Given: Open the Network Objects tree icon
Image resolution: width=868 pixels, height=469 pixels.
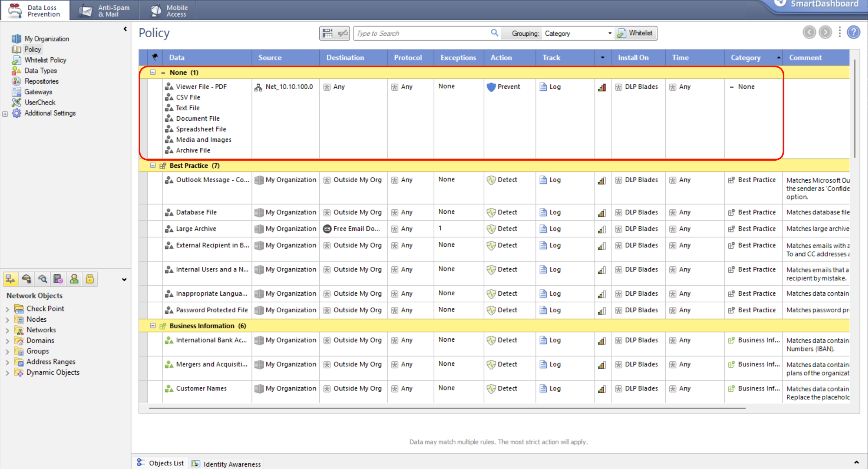Looking at the screenshot, I should (10, 279).
